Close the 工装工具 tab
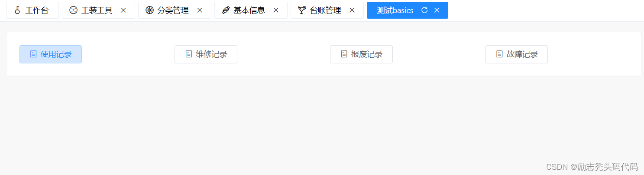 (123, 10)
